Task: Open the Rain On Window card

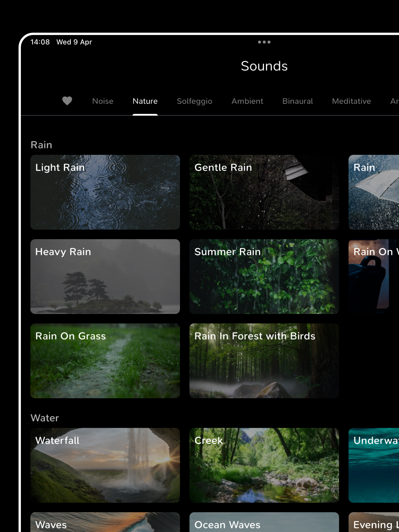Action: coord(374,276)
